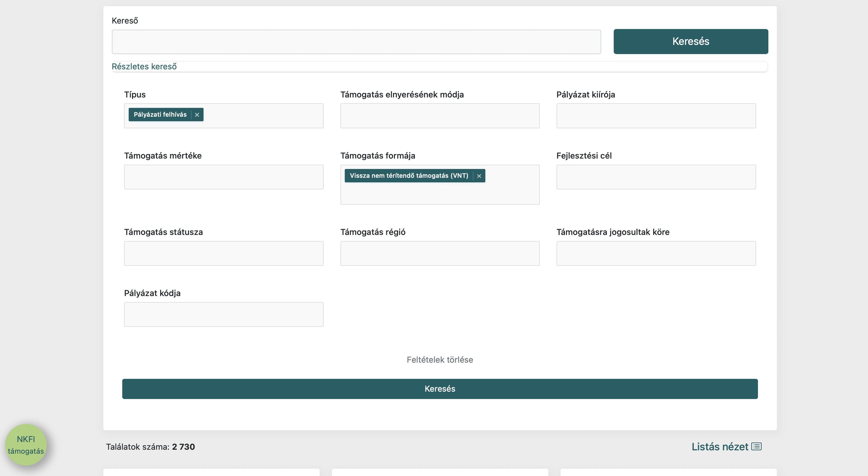Open the Támogatás régió dropdown
The width and height of the screenshot is (868, 476).
tap(440, 253)
